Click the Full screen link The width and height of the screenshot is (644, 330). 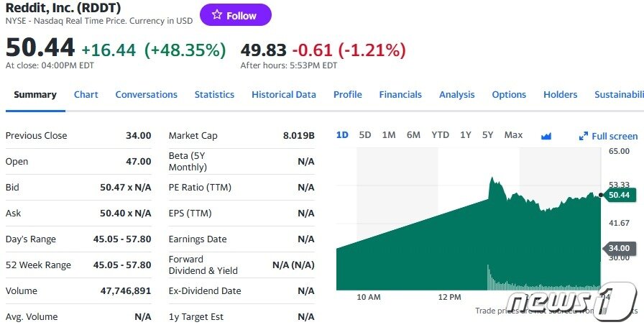614,136
